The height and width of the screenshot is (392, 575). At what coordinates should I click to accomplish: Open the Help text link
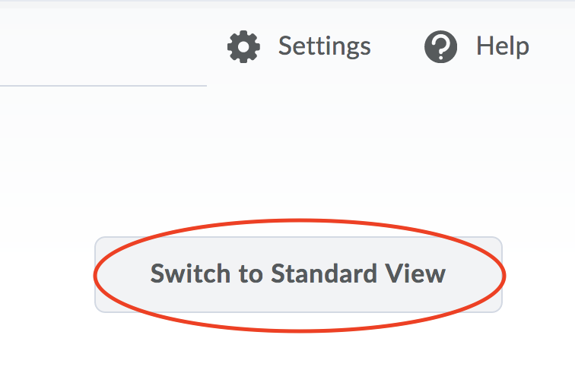[502, 46]
